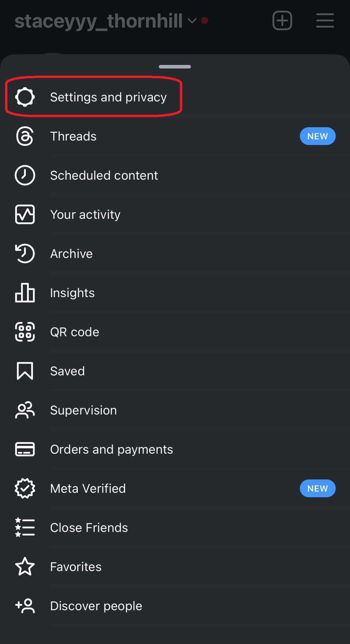
Task: Open Supervision from the menu
Action: coord(83,410)
